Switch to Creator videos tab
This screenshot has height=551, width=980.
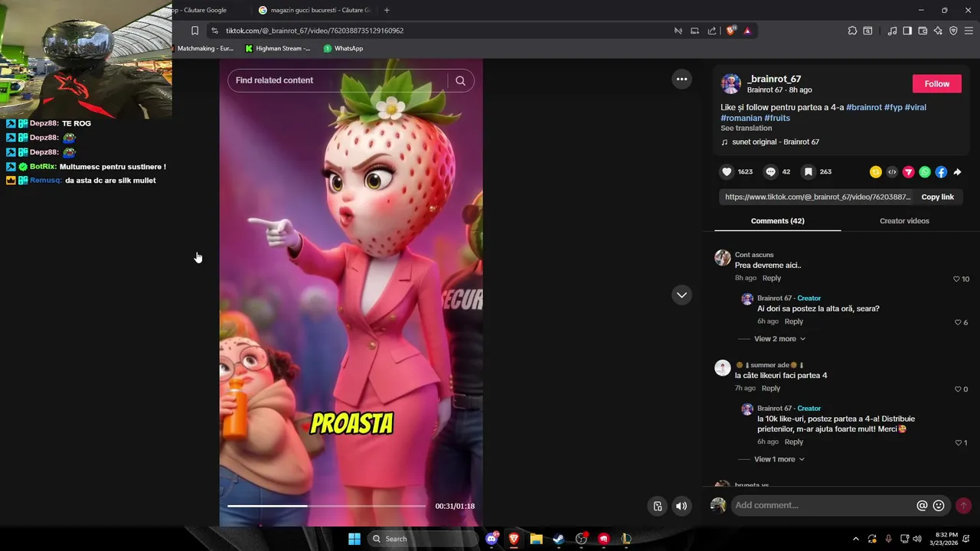(904, 221)
